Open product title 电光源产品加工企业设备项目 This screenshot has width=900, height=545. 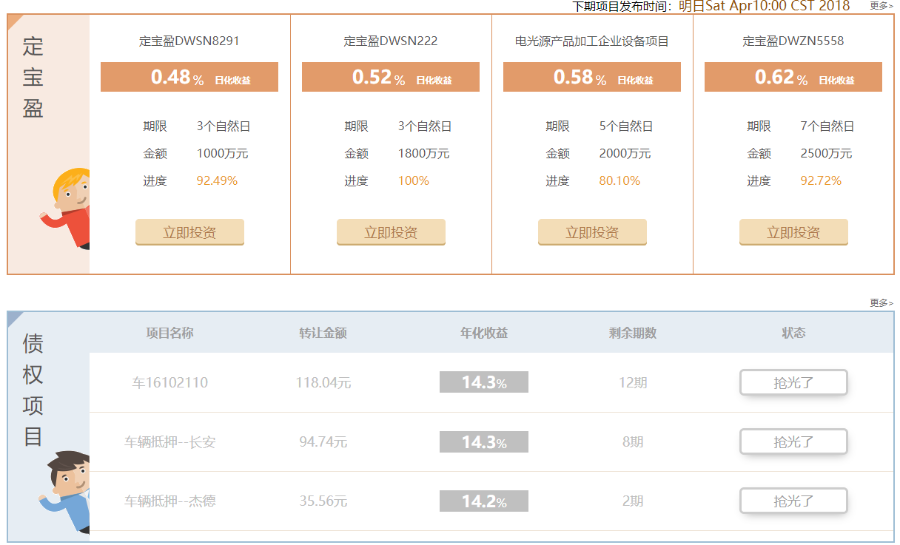coord(592,41)
